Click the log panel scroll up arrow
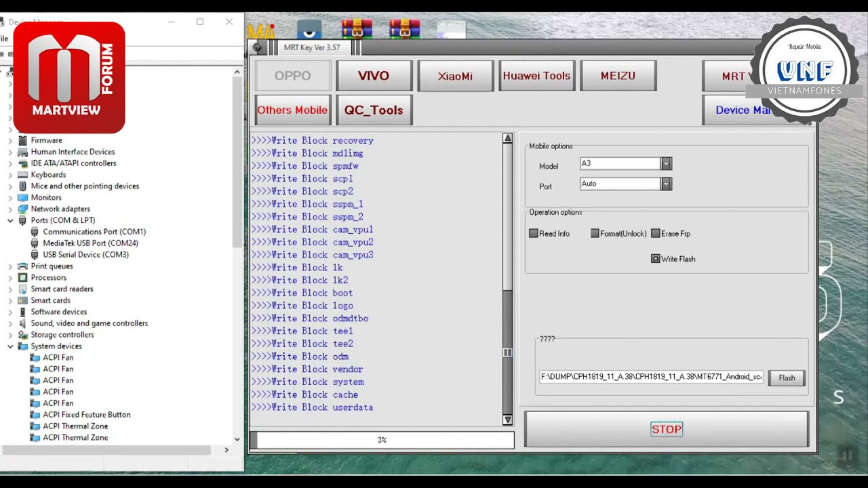Screen dimensions: 868x488 click(507, 138)
